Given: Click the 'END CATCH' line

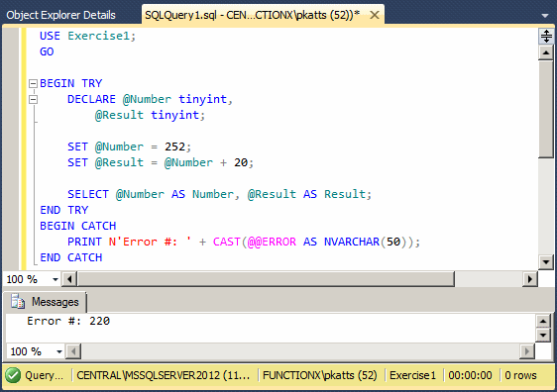Looking at the screenshot, I should pyautogui.click(x=71, y=257).
